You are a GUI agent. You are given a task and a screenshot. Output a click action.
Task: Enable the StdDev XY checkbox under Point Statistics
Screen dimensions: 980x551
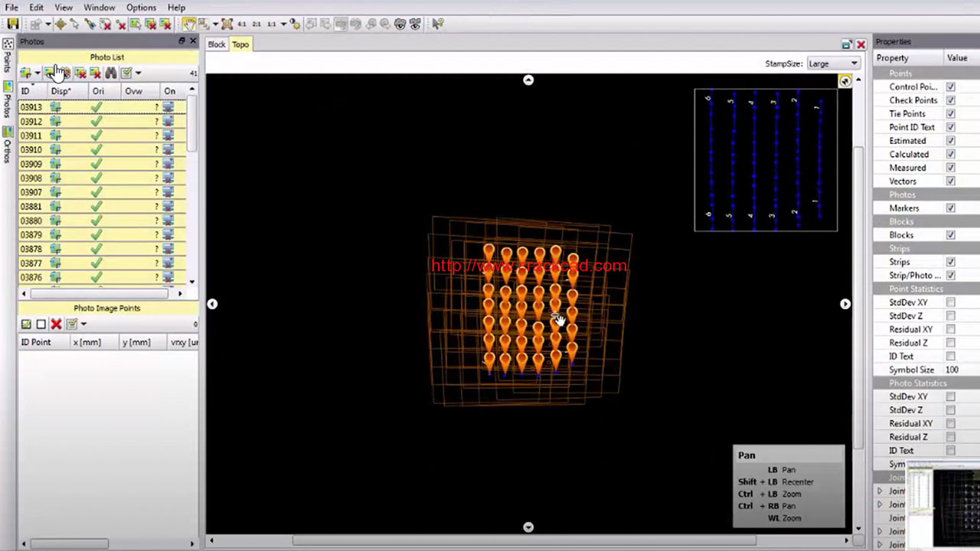(x=950, y=302)
